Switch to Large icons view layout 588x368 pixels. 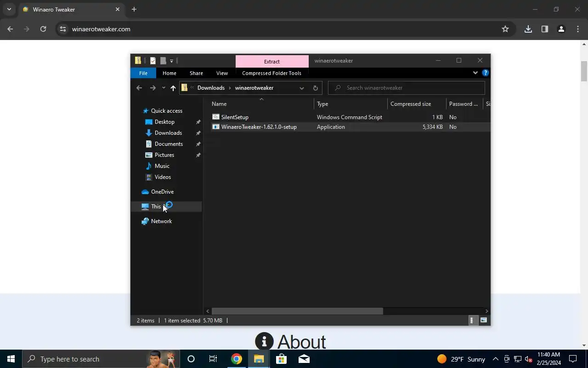[484, 321]
